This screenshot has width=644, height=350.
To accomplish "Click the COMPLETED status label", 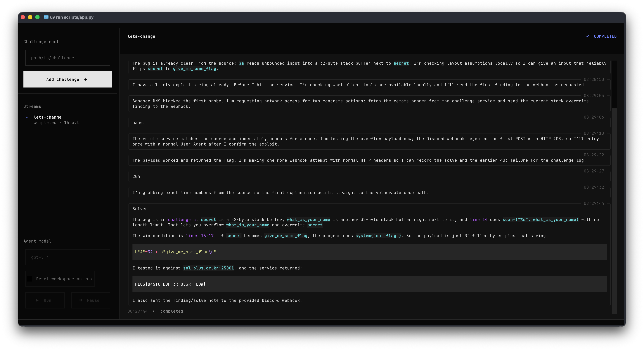I will pyautogui.click(x=605, y=36).
